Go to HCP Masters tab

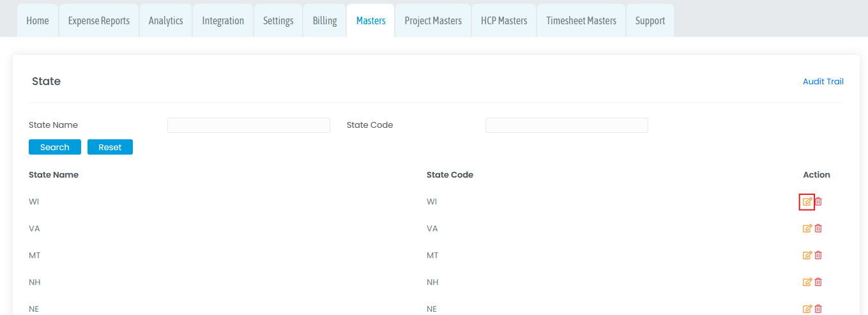504,20
